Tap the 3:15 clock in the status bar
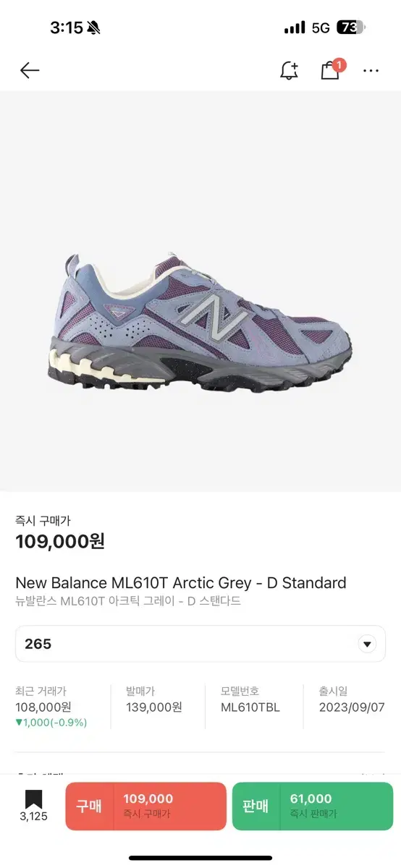The width and height of the screenshot is (401, 868). click(x=67, y=27)
